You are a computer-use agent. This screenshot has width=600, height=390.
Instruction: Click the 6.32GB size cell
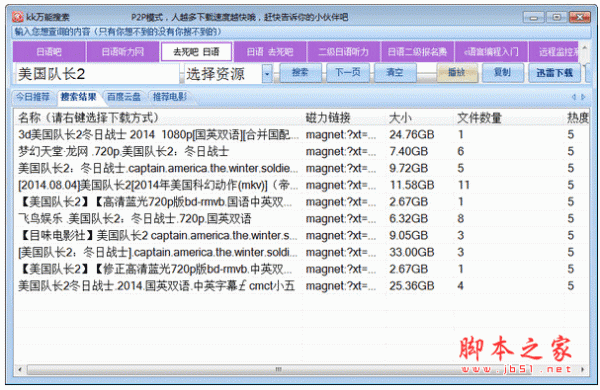point(408,219)
